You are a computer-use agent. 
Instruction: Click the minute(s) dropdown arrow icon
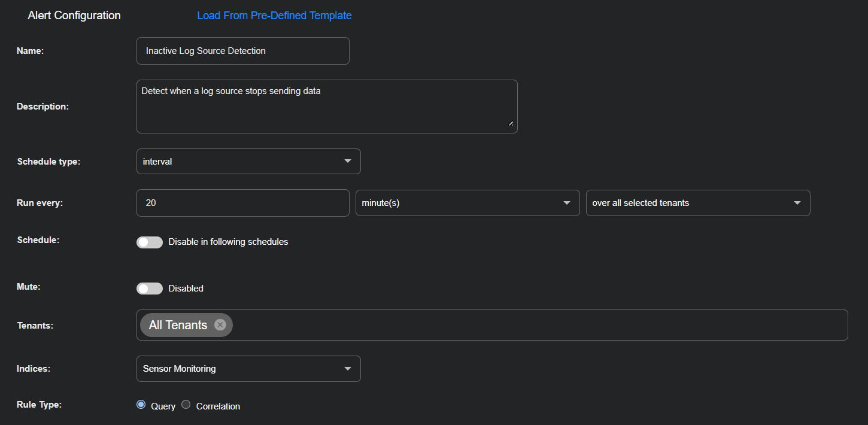pos(566,203)
